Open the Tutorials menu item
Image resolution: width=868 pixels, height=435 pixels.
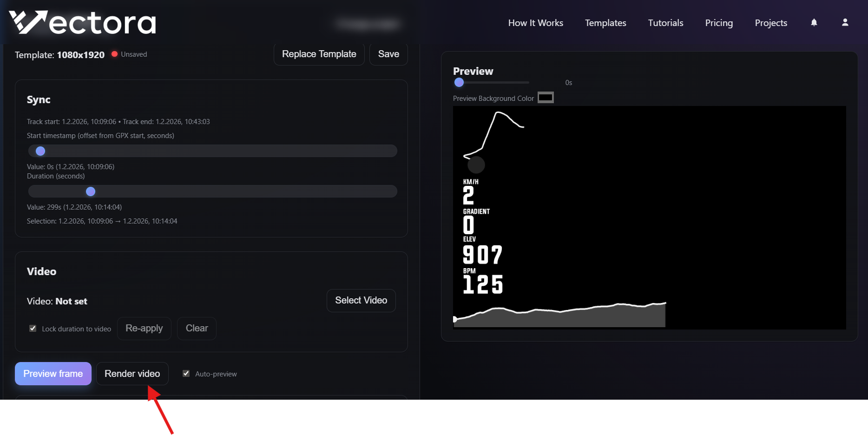[665, 23]
